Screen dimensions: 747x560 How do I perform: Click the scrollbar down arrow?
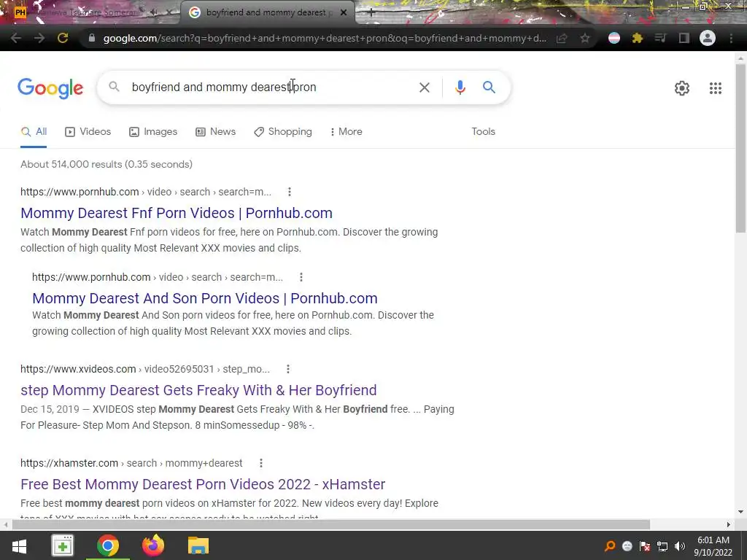click(740, 513)
